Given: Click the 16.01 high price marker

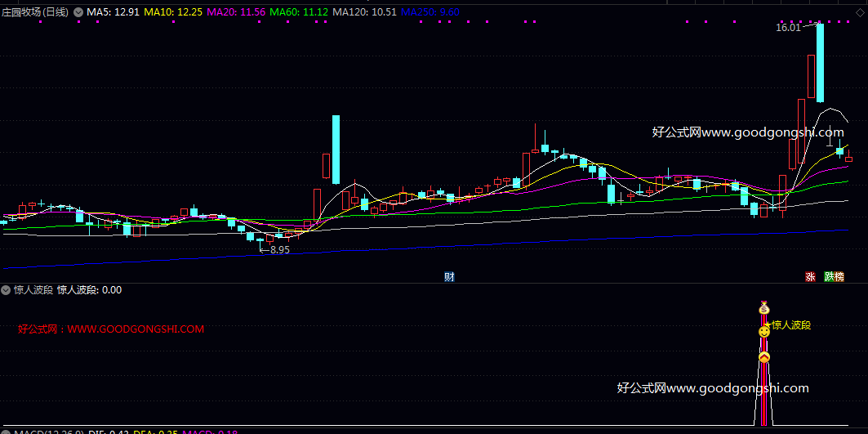Looking at the screenshot, I should tap(788, 28).
